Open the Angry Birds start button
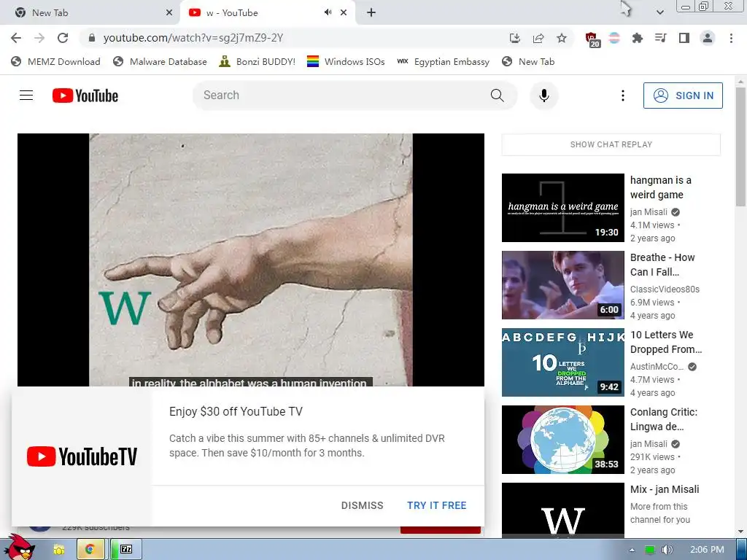Viewport: 747px width, 560px height. tap(20, 548)
